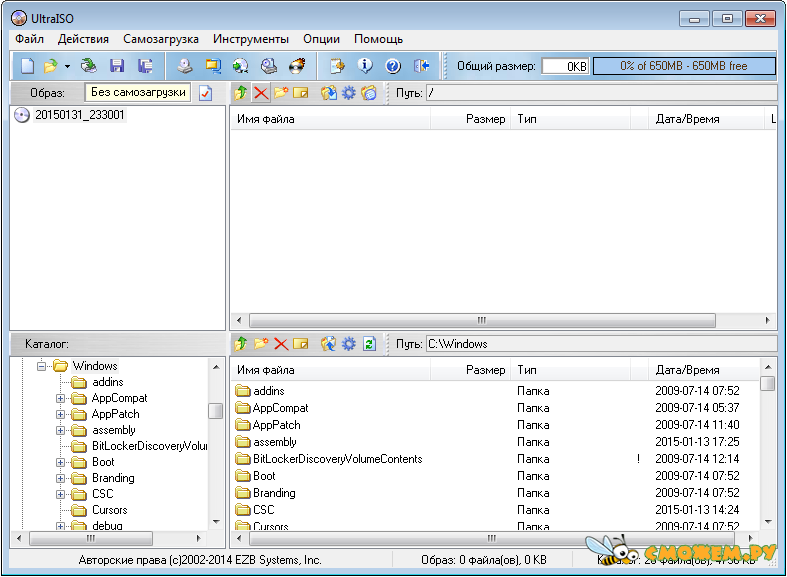The image size is (787, 577).
Task: Open the Самозагрузка menu
Action: click(x=161, y=39)
